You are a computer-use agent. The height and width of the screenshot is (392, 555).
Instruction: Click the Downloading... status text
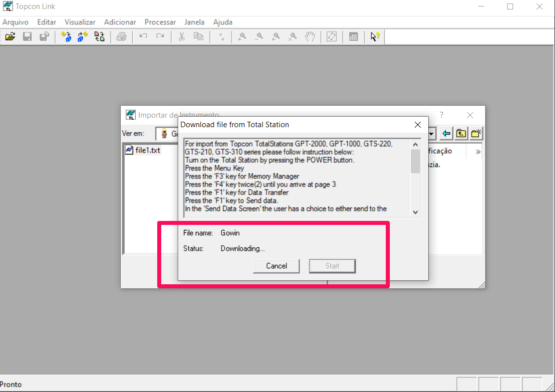[243, 248]
